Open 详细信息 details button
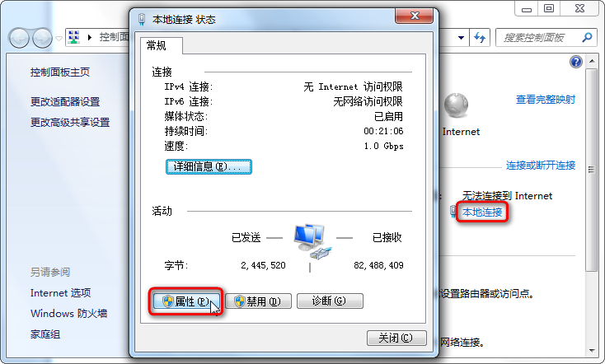Viewport: 605px width, 364px height. 209,166
